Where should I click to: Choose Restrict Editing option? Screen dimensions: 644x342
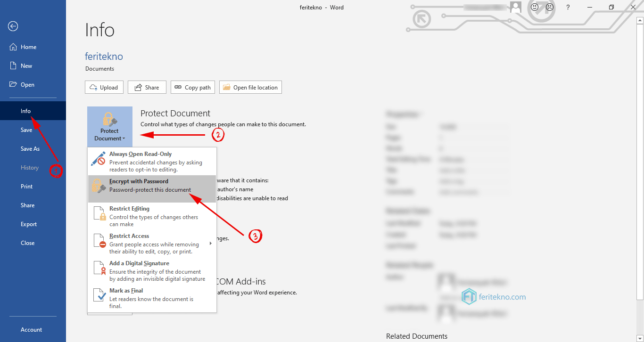pos(152,216)
